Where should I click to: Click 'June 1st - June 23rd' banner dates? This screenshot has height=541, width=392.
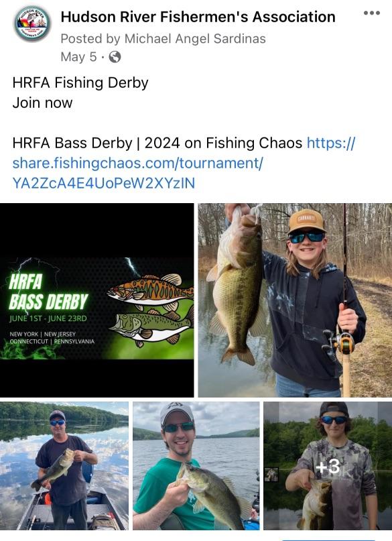(x=48, y=318)
